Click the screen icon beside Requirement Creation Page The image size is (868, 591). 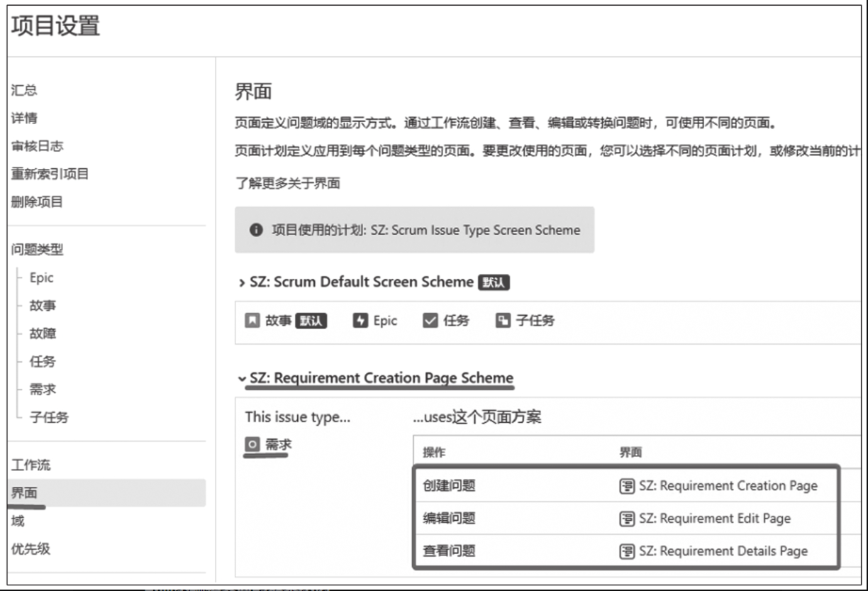[x=627, y=486]
